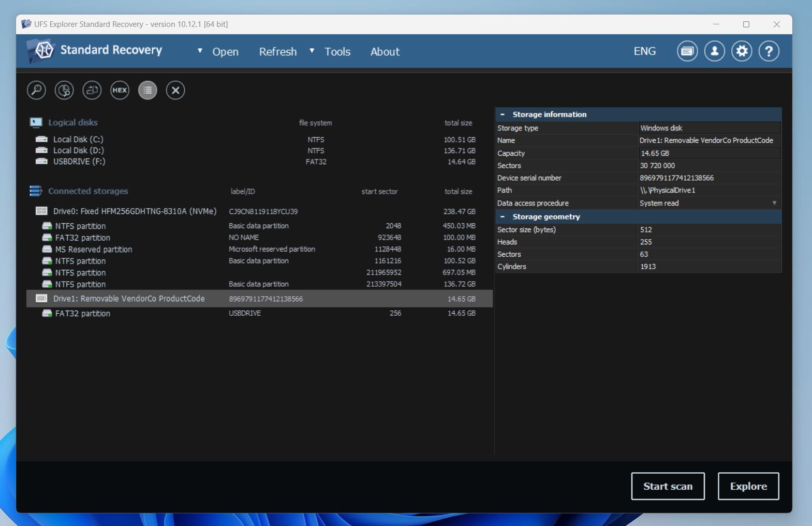
Task: Click the Logical disks section icon
Action: point(36,122)
